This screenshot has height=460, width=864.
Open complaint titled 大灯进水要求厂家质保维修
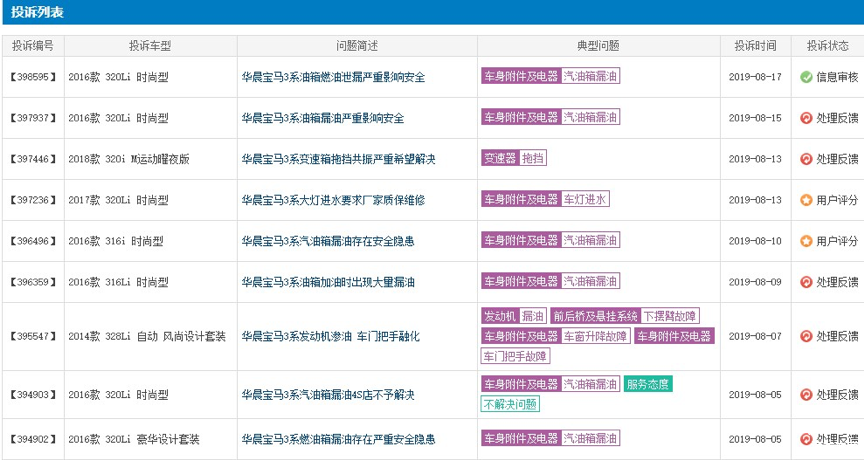click(333, 200)
